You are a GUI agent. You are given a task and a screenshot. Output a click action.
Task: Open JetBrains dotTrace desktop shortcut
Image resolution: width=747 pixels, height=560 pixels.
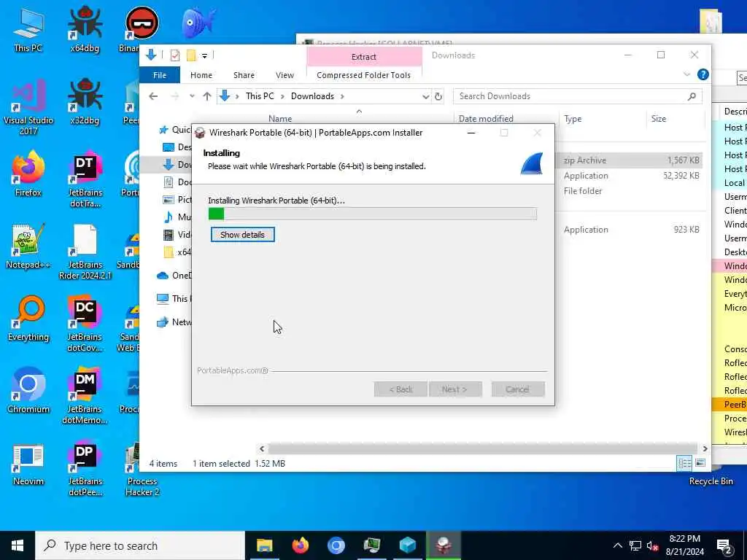tap(85, 179)
